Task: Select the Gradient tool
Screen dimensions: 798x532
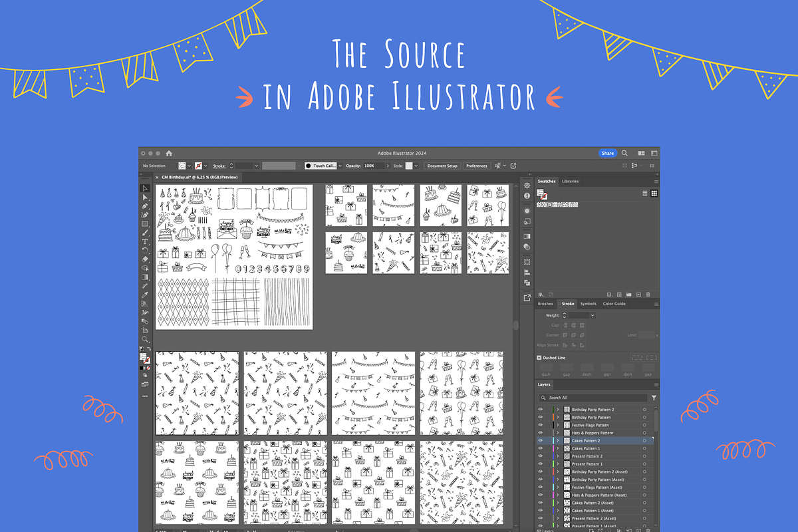Action: [x=144, y=277]
